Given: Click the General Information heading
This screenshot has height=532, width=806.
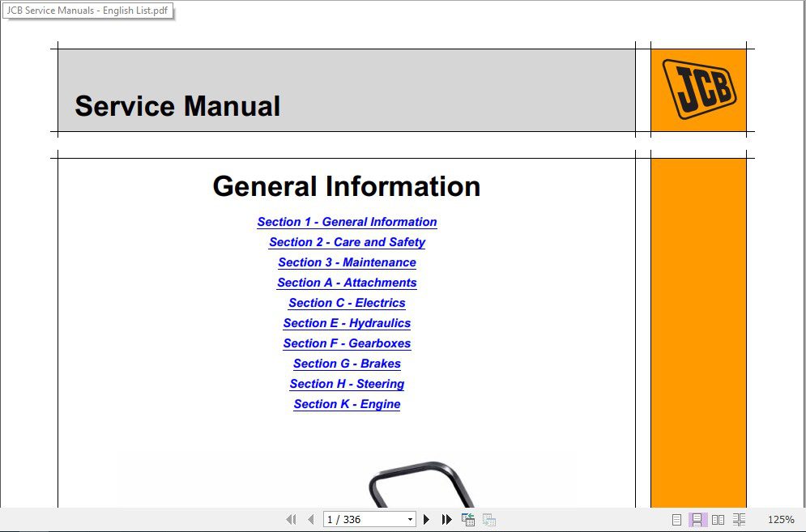Looking at the screenshot, I should [347, 186].
